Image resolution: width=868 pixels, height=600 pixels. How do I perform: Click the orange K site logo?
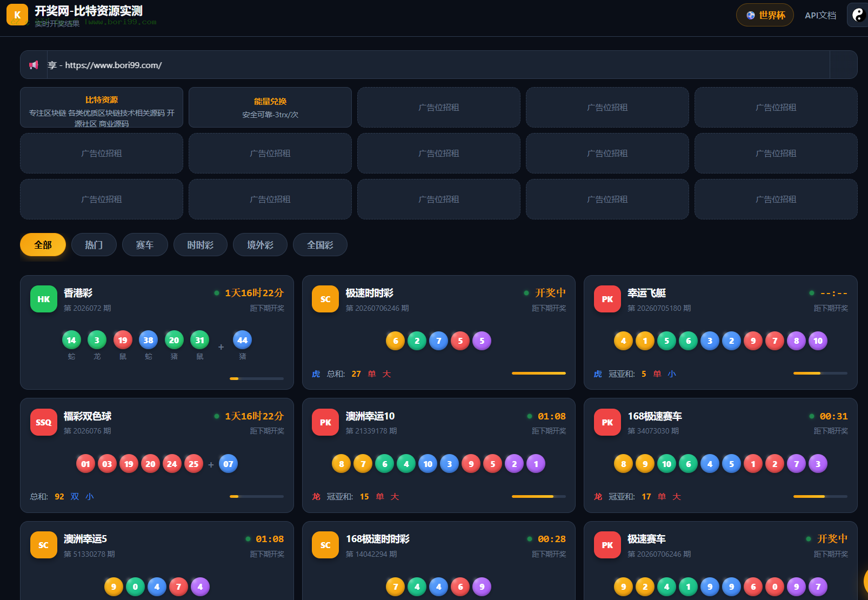pyautogui.click(x=17, y=15)
